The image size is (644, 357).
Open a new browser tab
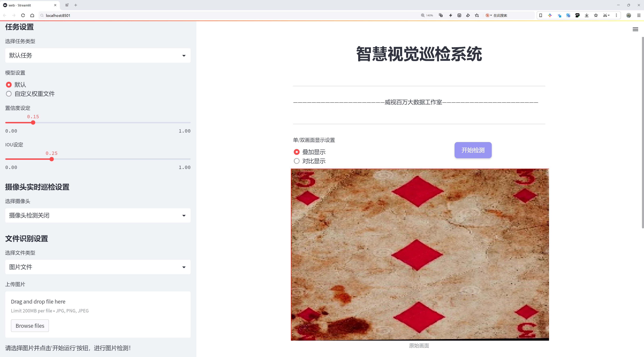point(76,5)
